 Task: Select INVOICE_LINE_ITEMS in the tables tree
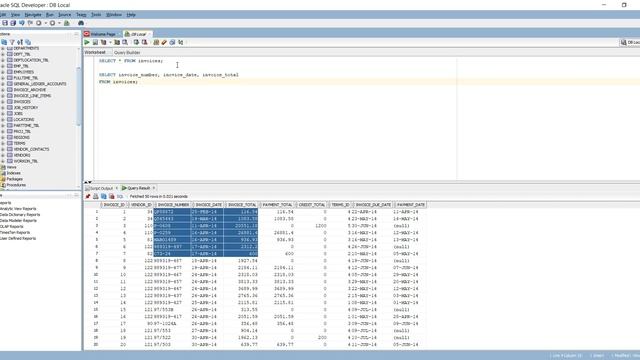pyautogui.click(x=32, y=96)
